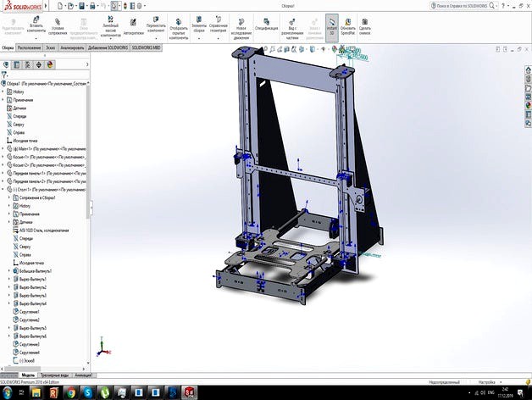This screenshot has height=400, width=532.
Task: Expand Бобышка-Вытянуть1 feature
Action: (9, 271)
